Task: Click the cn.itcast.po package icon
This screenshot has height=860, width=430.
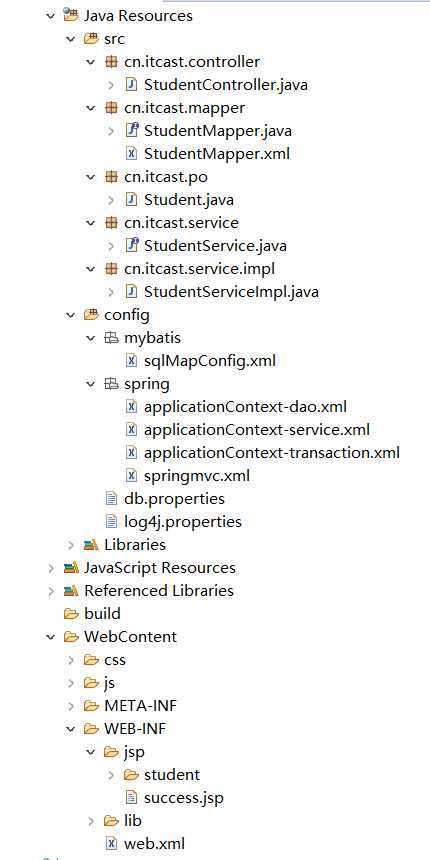Action: point(111,177)
